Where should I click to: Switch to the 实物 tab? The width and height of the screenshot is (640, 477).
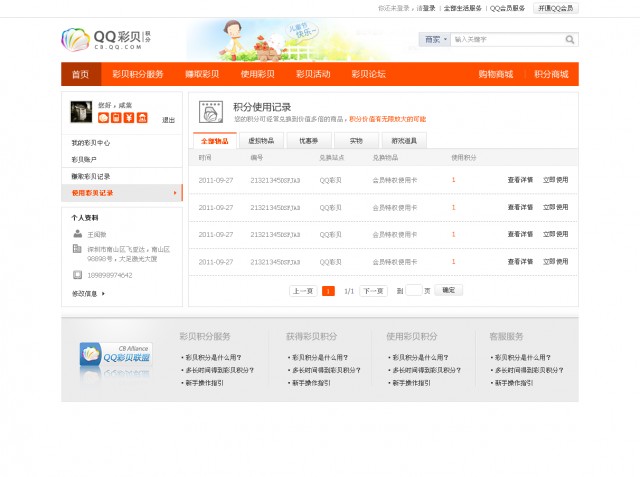click(x=356, y=141)
